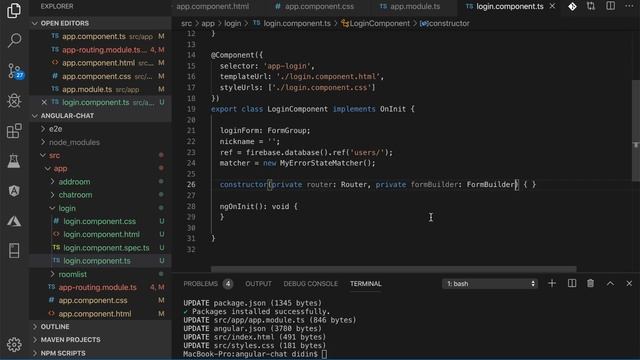The width and height of the screenshot is (640, 360).
Task: Click the diamond source control icon in editor toolbar
Action: [x=572, y=6]
